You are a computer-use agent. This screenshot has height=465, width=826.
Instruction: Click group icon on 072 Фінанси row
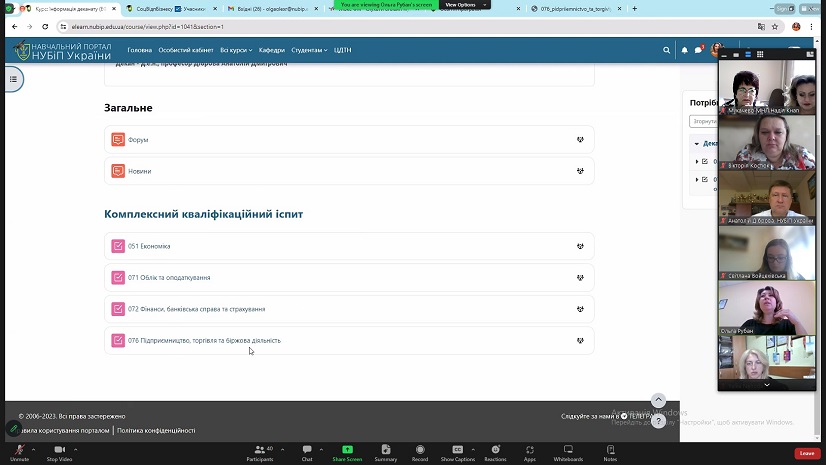click(580, 309)
